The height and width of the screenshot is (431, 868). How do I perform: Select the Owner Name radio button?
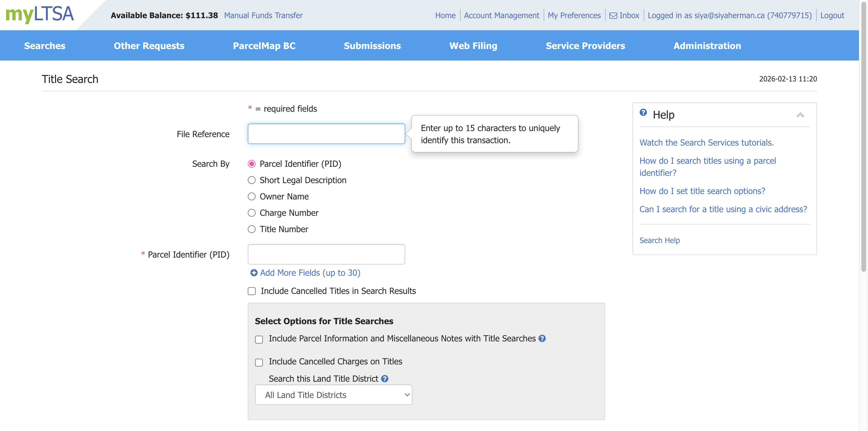(x=251, y=197)
